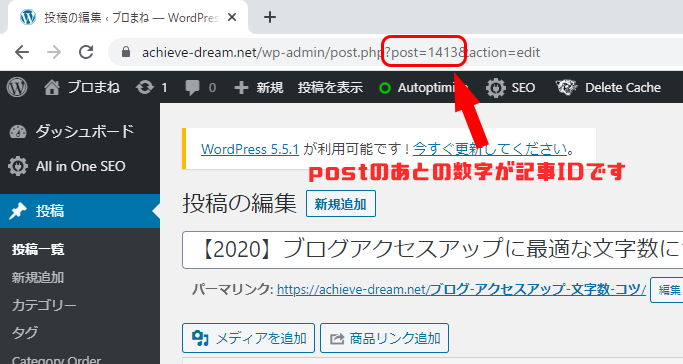Click the post title input field
Image resolution: width=683 pixels, height=364 pixels.
[433, 250]
